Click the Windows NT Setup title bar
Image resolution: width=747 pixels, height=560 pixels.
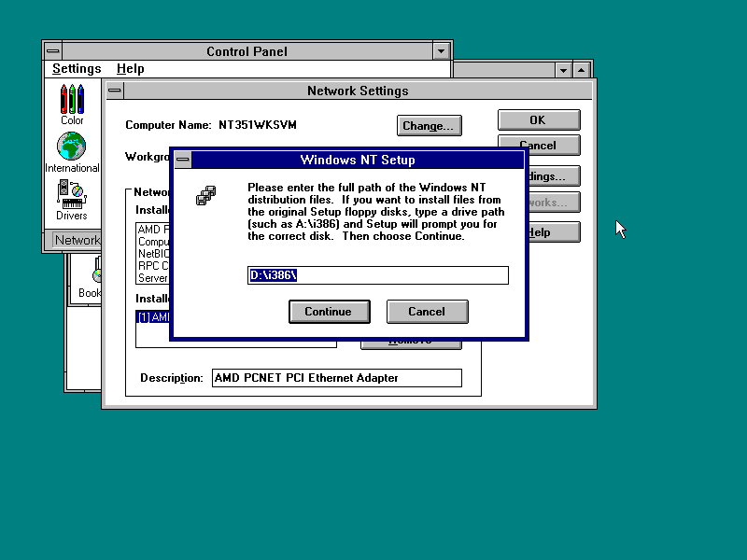click(x=358, y=160)
